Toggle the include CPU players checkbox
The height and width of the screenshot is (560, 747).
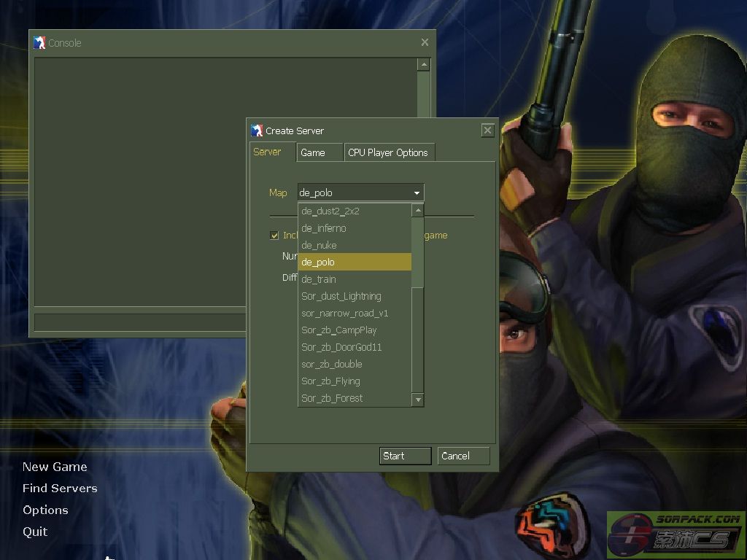click(274, 235)
